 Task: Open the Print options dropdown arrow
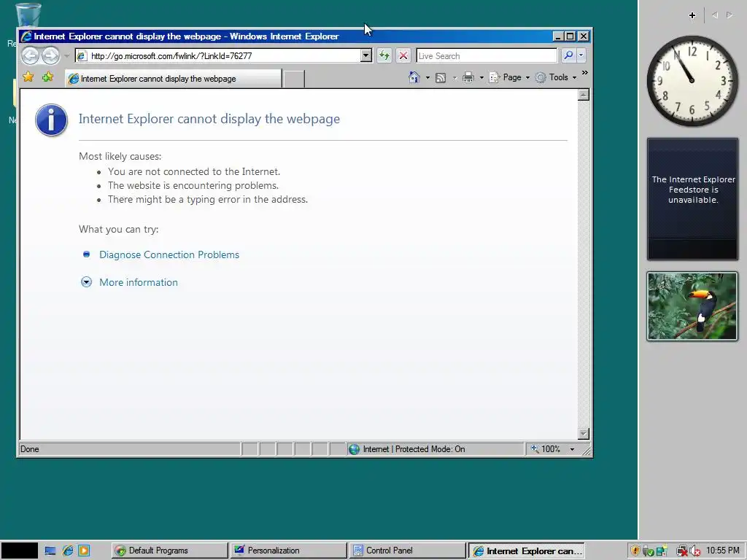[481, 77]
